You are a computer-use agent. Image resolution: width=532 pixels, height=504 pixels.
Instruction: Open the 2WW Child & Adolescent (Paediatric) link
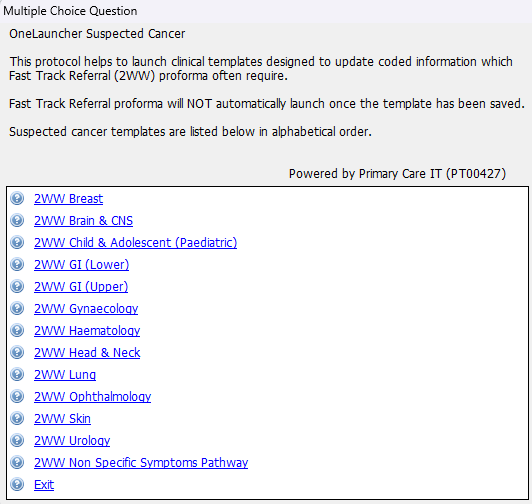[135, 243]
